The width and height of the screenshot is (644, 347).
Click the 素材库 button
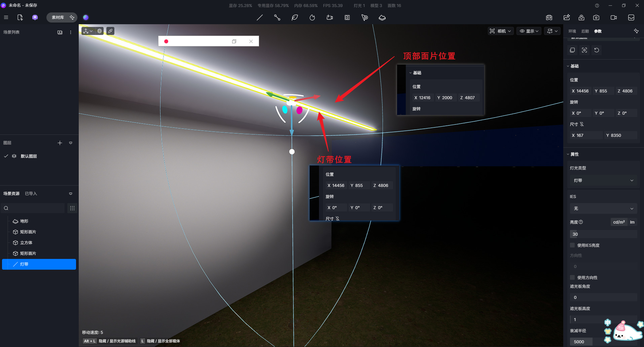coord(58,17)
